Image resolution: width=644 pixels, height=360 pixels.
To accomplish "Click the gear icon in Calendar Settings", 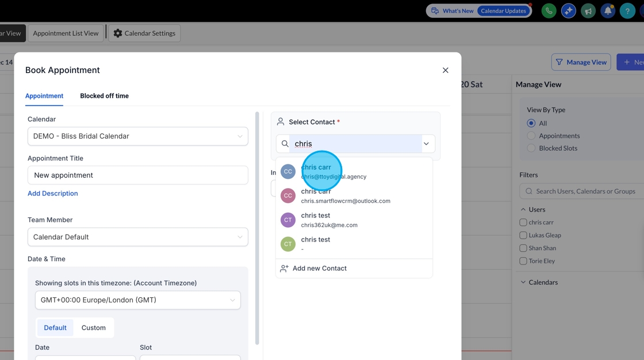I will [x=118, y=33].
